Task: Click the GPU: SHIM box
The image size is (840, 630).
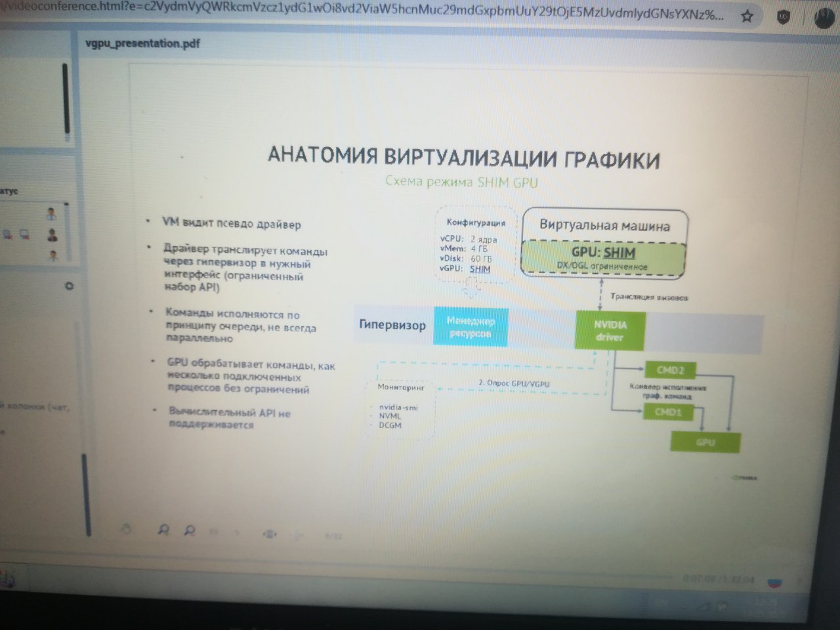Action: point(603,258)
